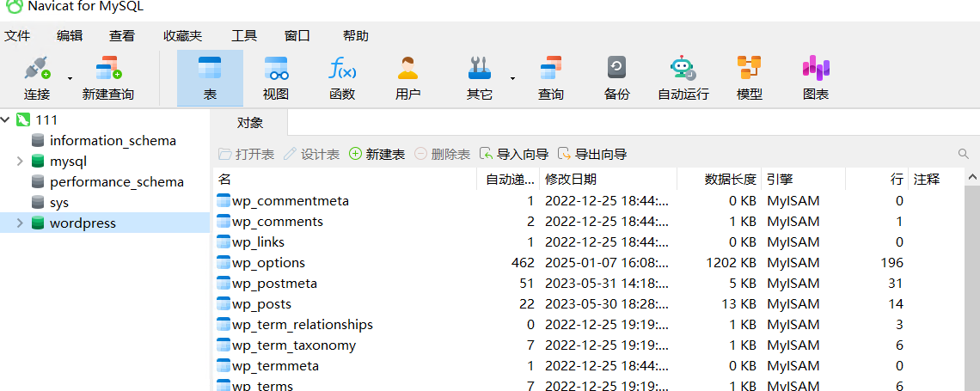
Task: Select the wp_commentmeta table row
Action: point(590,200)
